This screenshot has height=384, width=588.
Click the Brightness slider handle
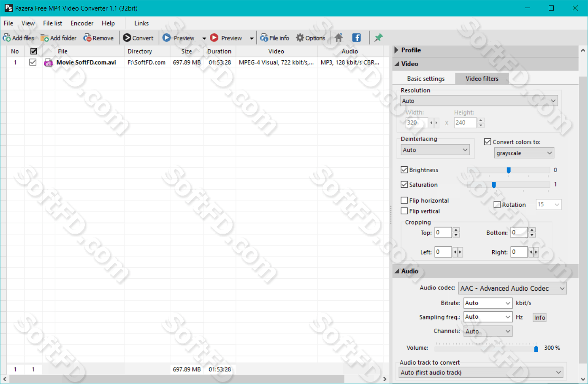coord(509,170)
